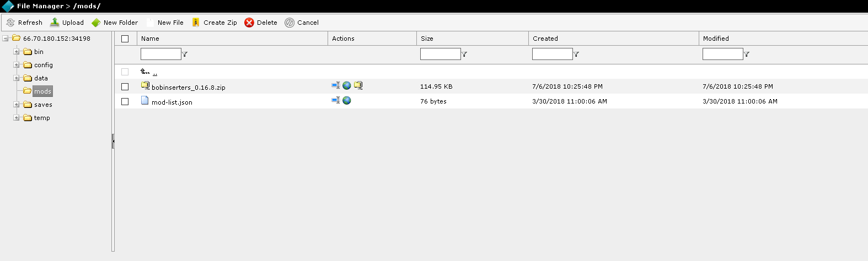Click rename icon for mod-list.json
Screen dimensions: 868x261
tap(335, 100)
